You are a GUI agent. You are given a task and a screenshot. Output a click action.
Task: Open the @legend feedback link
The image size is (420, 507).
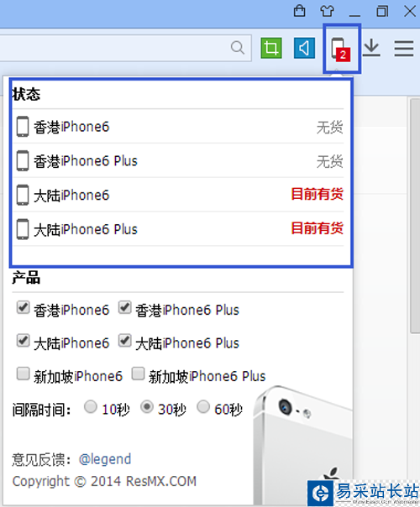pos(105,459)
